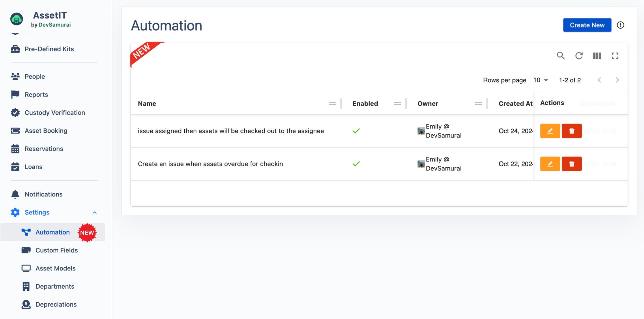Viewport: 644px width, 319px height.
Task: Click the Create New button
Action: click(587, 25)
